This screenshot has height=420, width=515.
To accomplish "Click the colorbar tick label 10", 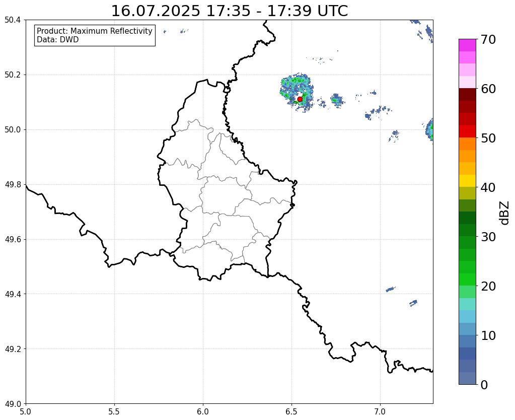I will coord(488,335).
